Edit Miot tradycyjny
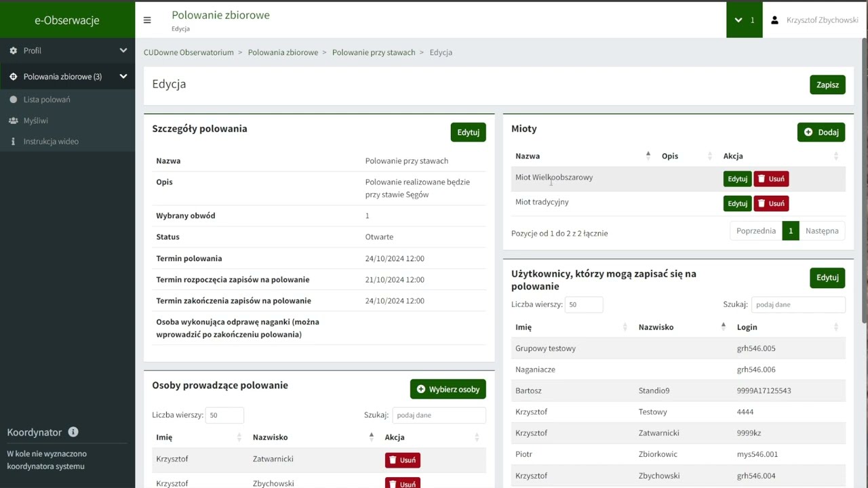The height and width of the screenshot is (488, 868). 737,203
